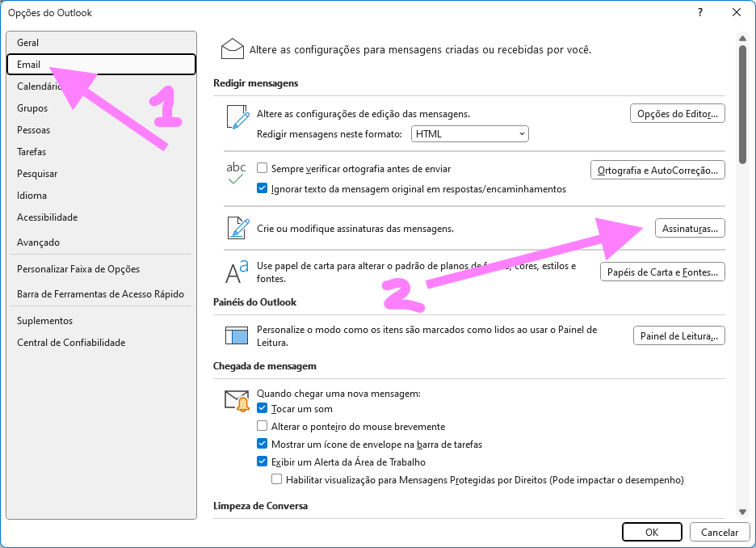Screen dimensions: 756x548
Task: Go to the Avançado category
Action: (101, 242)
